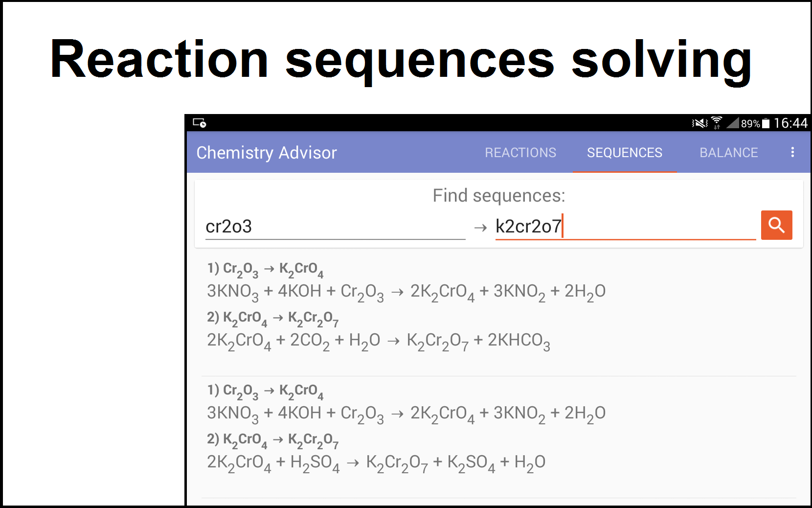Tap the screen cast status icon

point(199,123)
